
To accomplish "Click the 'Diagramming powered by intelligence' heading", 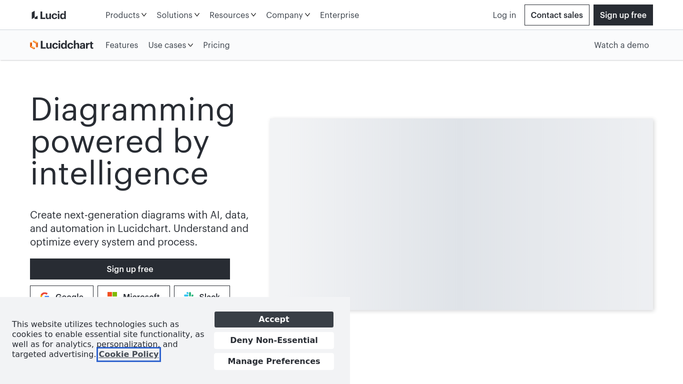I will (133, 142).
